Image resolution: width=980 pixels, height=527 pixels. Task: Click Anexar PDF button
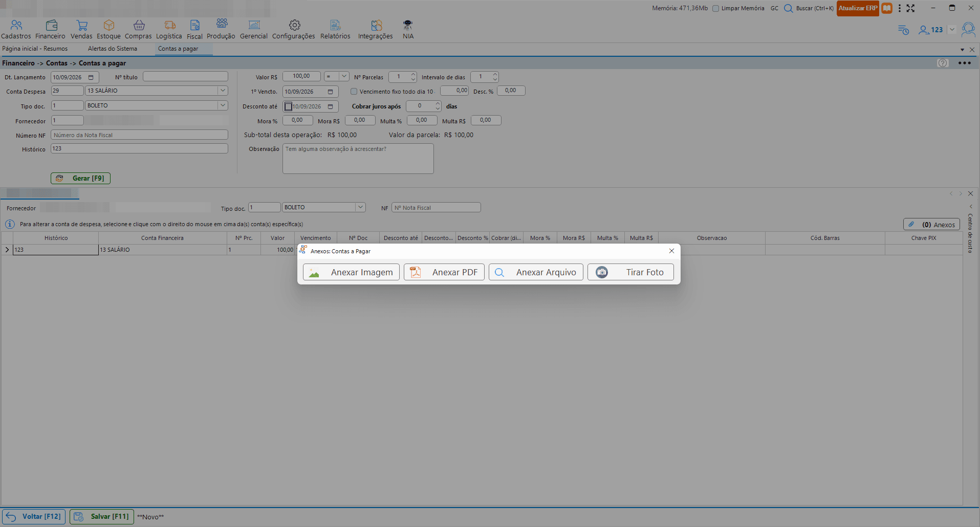tap(444, 272)
